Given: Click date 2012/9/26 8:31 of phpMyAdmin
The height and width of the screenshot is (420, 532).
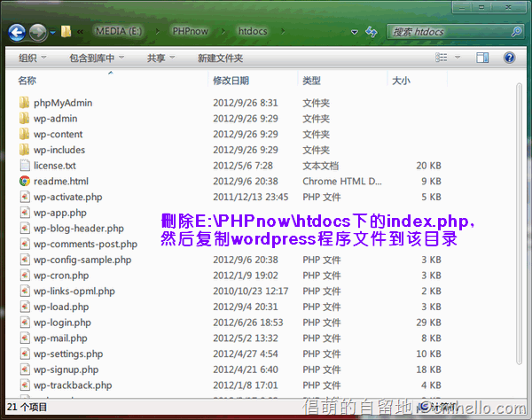Looking at the screenshot, I should (x=246, y=103).
